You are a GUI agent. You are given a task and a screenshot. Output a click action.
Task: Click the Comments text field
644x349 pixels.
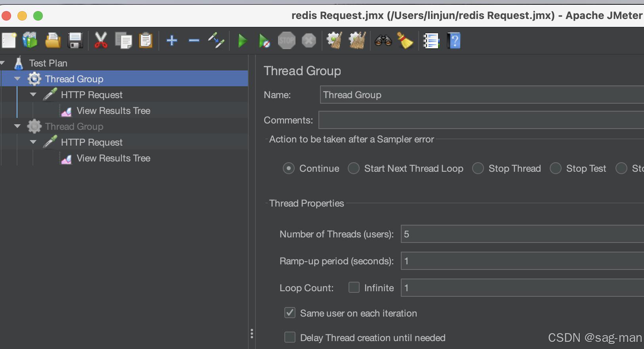pos(481,120)
